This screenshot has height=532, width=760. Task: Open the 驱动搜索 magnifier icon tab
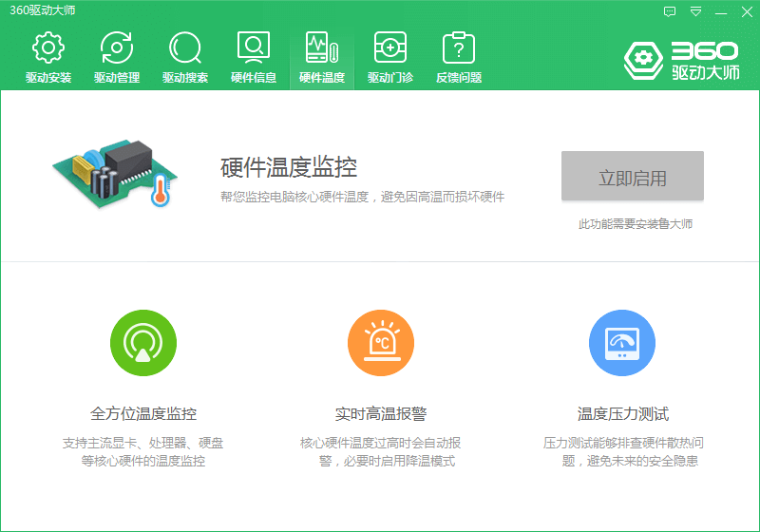pyautogui.click(x=185, y=57)
